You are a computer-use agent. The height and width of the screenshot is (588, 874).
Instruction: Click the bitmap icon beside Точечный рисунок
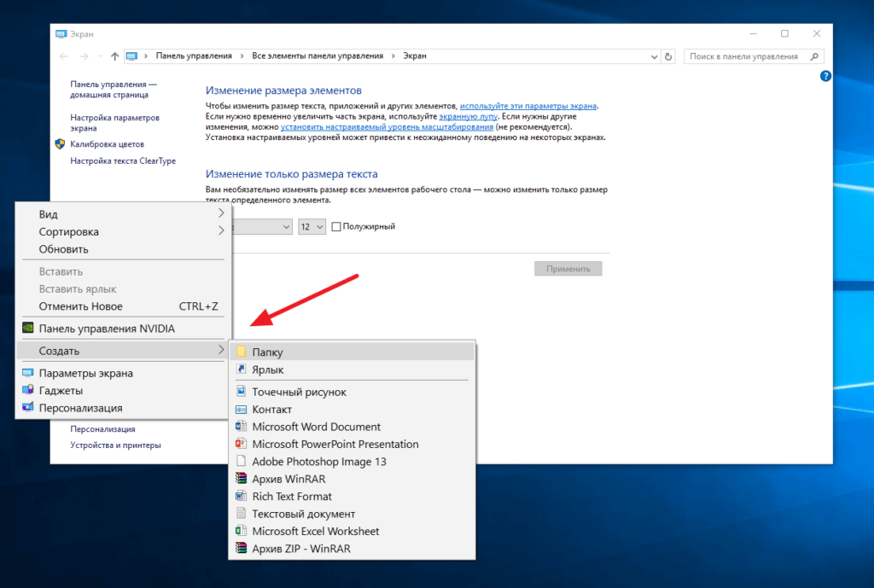(x=241, y=391)
